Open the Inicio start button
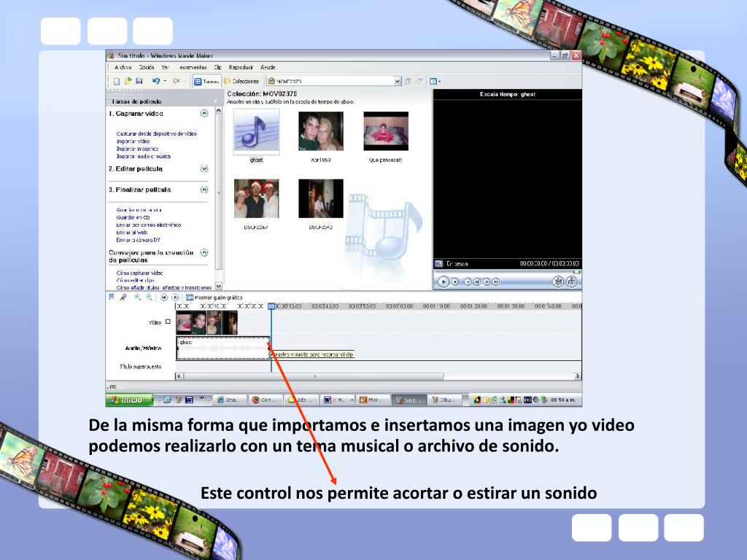The height and width of the screenshot is (560, 747). pyautogui.click(x=129, y=400)
